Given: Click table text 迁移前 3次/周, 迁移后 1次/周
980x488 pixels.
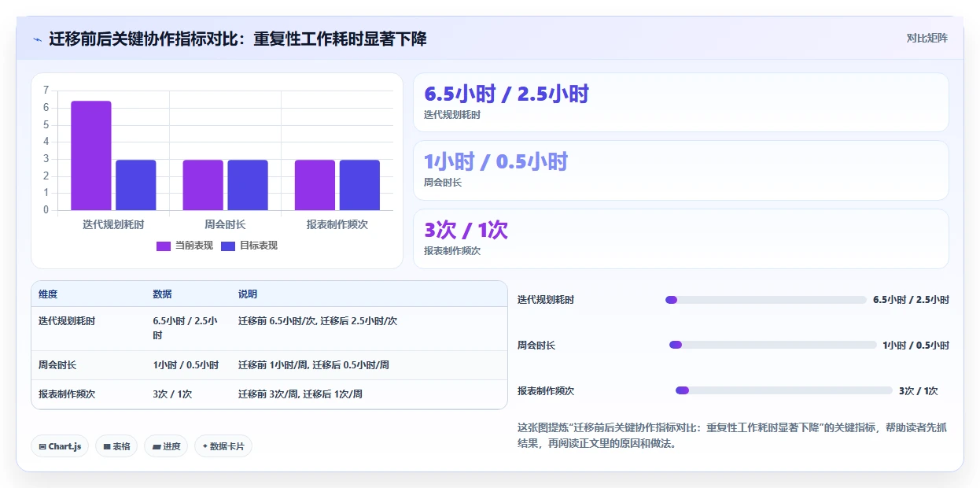Looking at the screenshot, I should 300,394.
